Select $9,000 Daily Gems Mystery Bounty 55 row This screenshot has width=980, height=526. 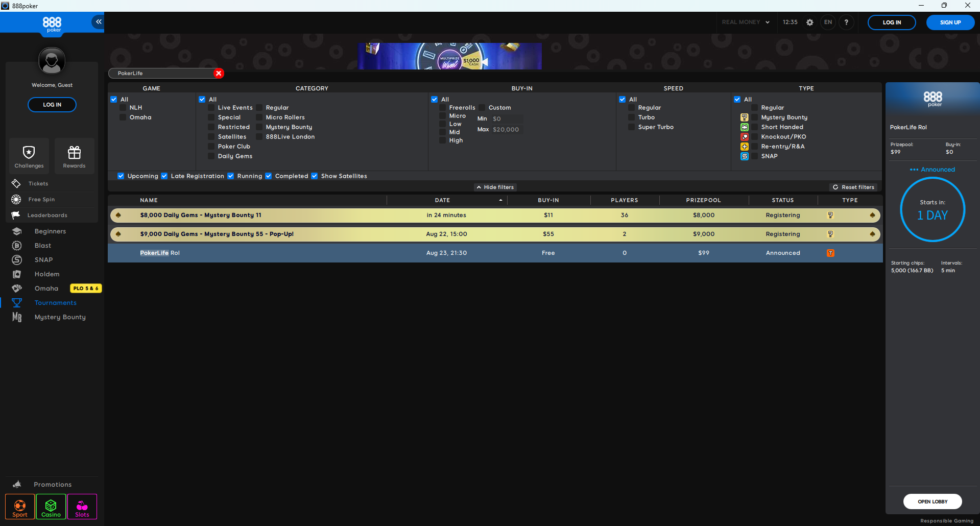point(495,234)
